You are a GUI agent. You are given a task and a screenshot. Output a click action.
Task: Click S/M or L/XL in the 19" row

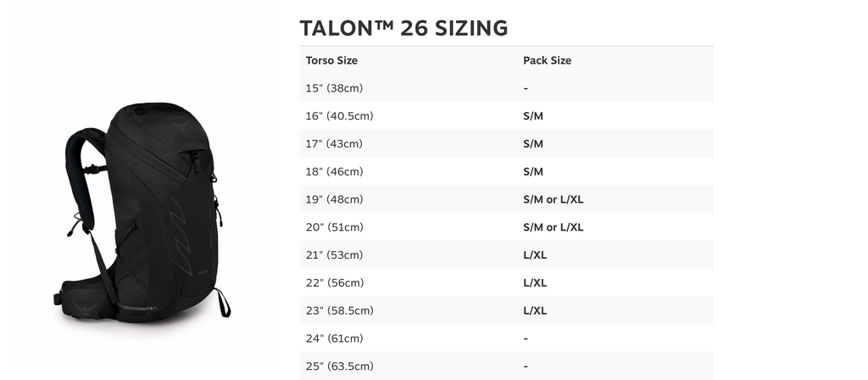(554, 199)
